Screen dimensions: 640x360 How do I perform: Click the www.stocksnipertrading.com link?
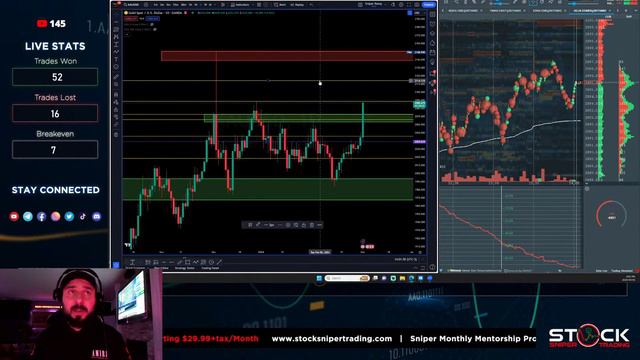point(332,338)
